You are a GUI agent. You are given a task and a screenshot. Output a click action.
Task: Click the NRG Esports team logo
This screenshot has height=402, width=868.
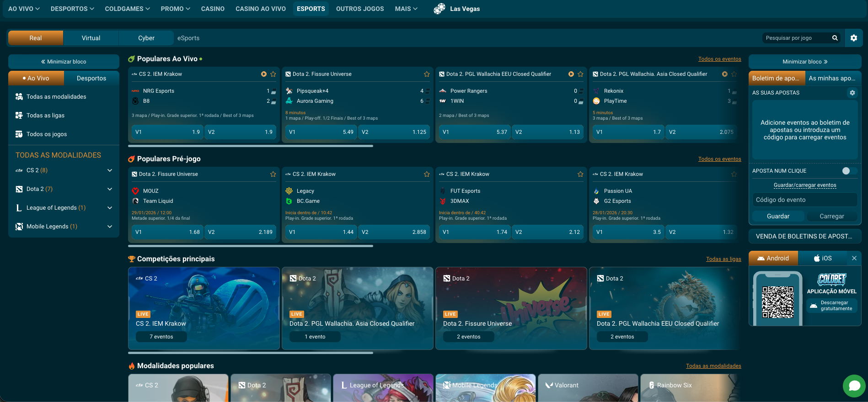point(135,91)
